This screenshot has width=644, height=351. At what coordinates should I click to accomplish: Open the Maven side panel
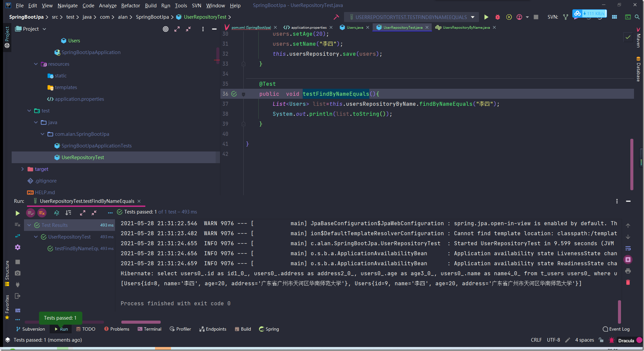[638, 38]
